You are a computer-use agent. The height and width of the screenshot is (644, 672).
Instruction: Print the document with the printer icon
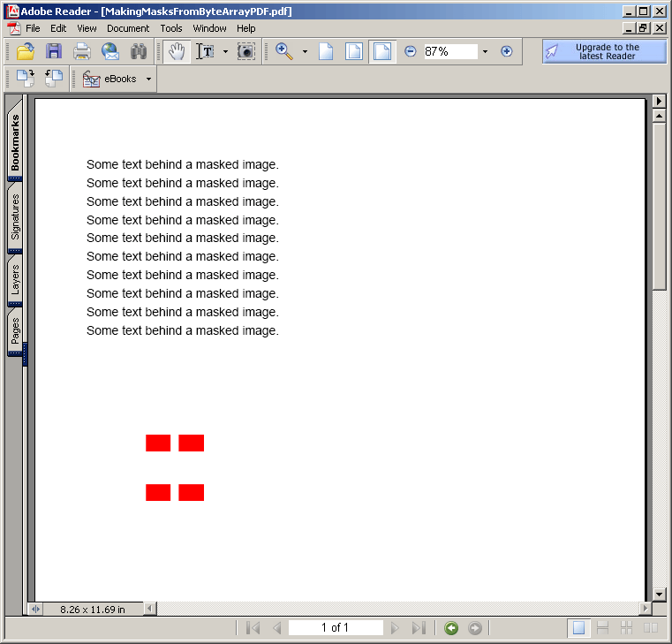tap(82, 51)
